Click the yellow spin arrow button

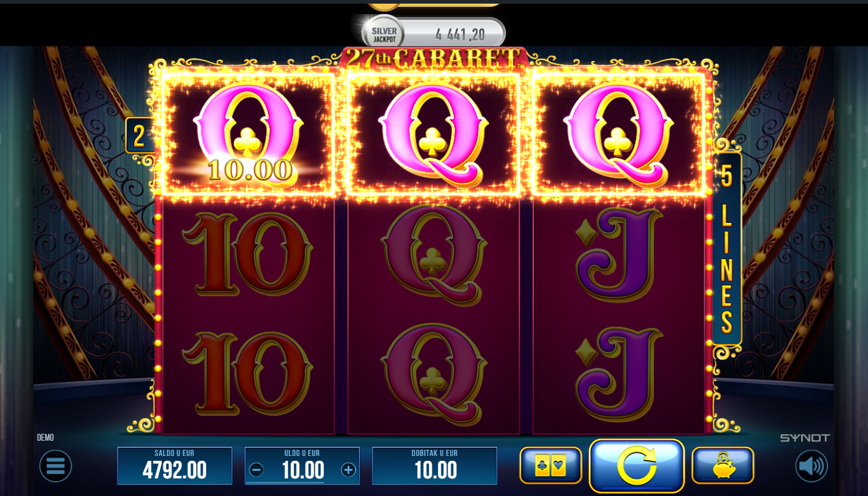coord(637,466)
